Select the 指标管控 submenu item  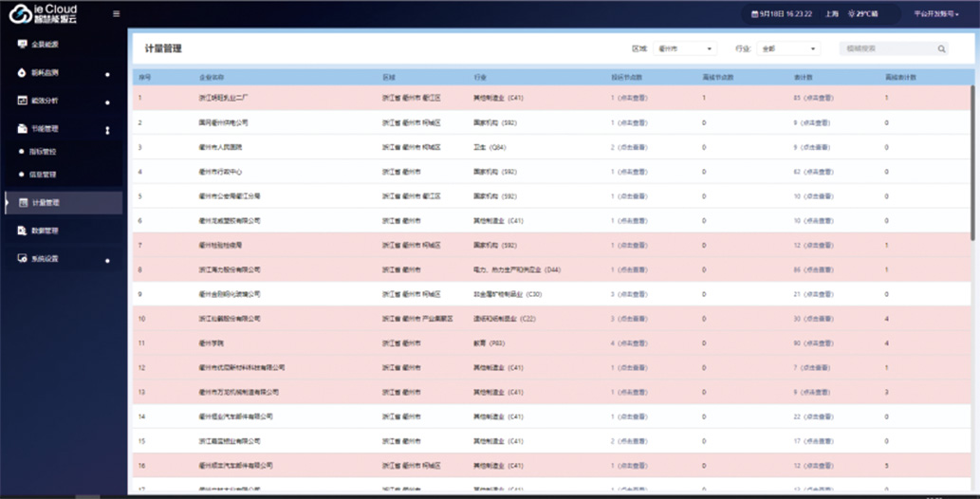(x=44, y=152)
